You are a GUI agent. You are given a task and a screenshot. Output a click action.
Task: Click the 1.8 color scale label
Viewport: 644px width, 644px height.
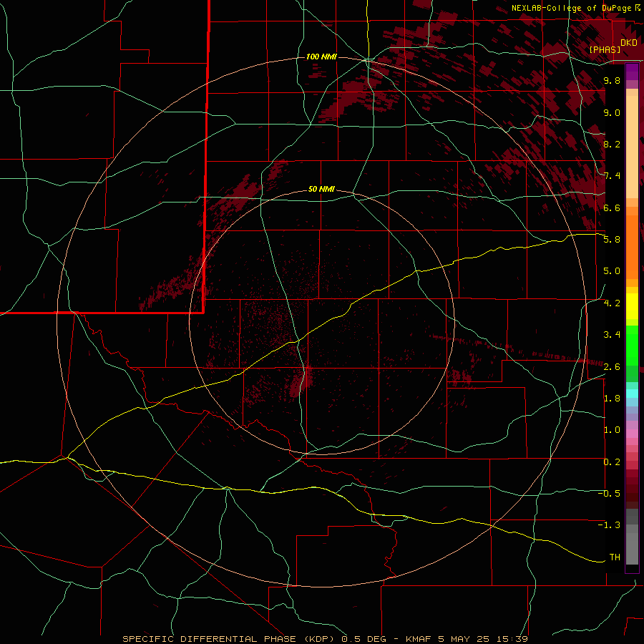(x=612, y=399)
